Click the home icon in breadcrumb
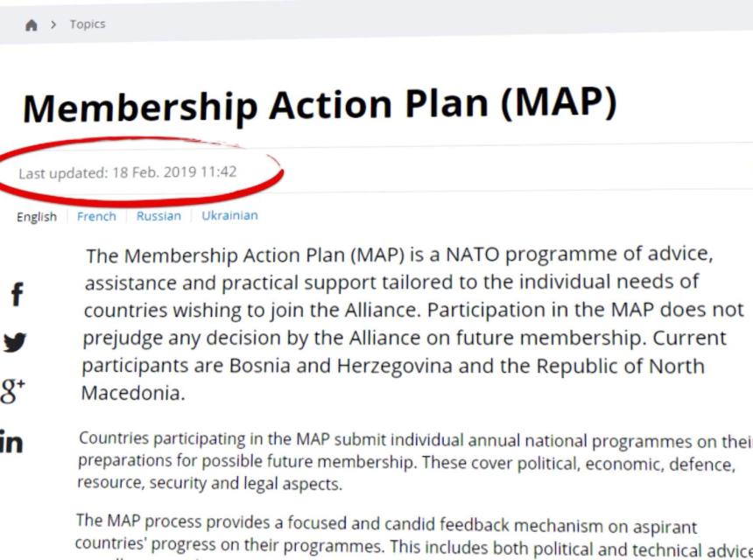Viewport: 753px width, 560px height. (32, 25)
